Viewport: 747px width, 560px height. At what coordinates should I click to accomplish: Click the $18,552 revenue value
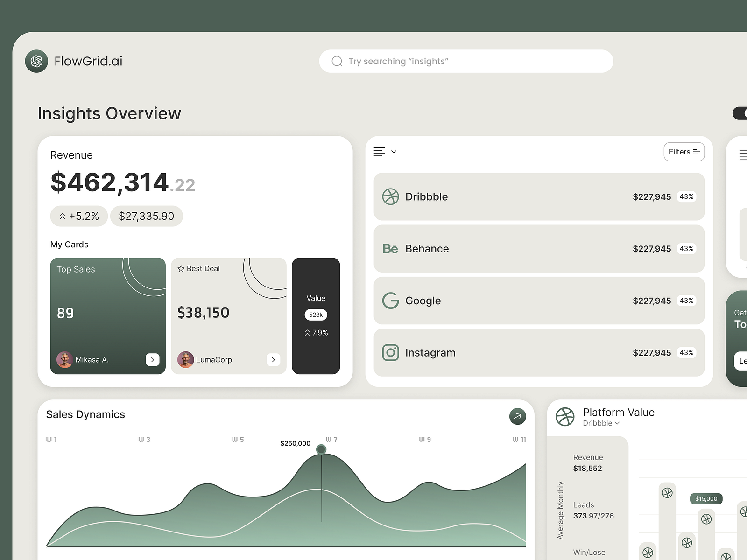tap(587, 469)
